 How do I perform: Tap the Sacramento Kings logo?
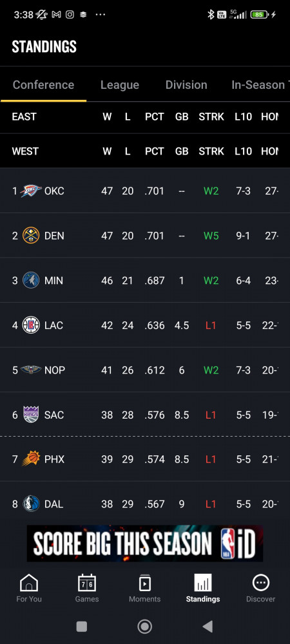pos(31,414)
